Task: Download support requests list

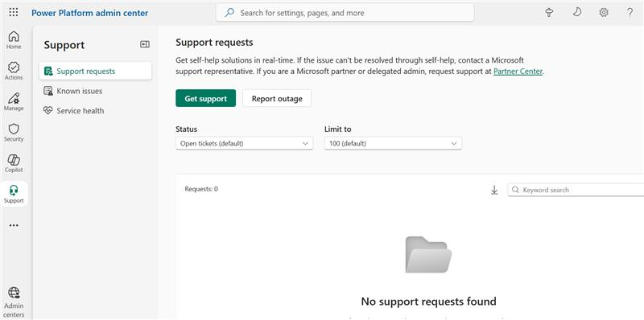Action: [x=494, y=190]
